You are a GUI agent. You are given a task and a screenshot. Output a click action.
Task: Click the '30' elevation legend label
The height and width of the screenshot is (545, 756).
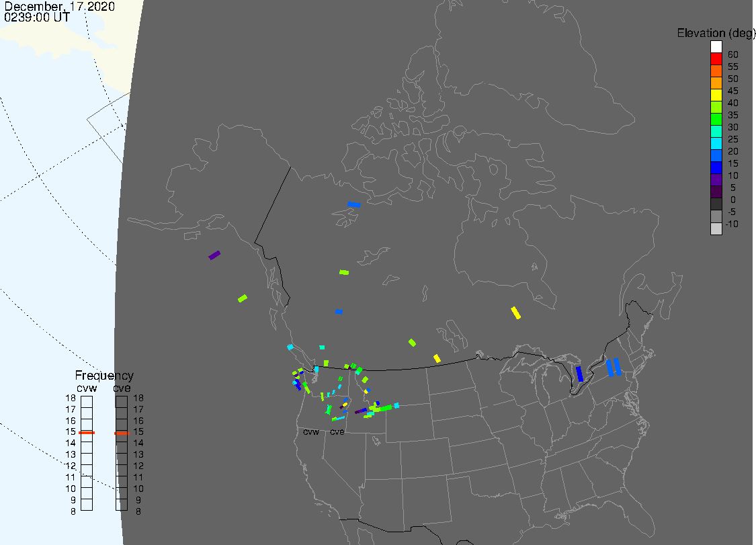coord(733,127)
